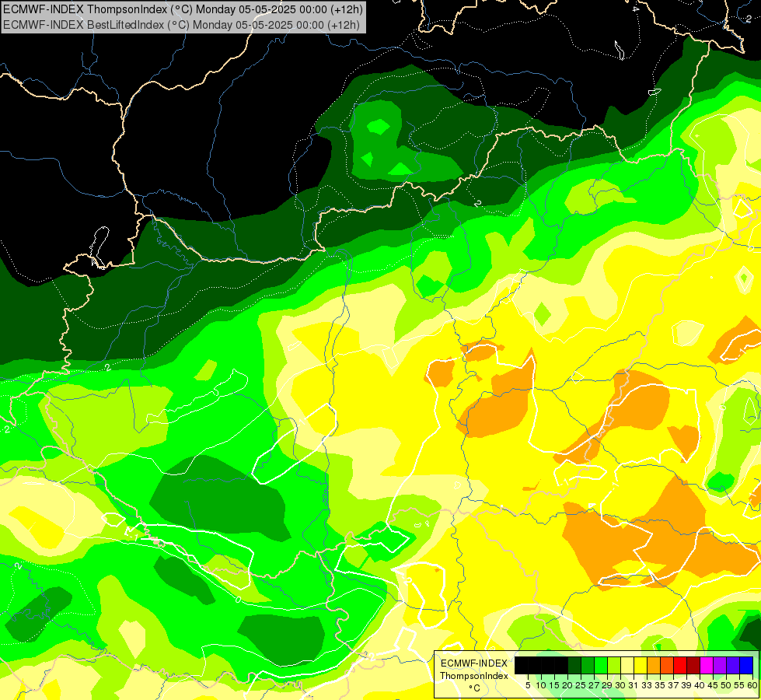Viewport: 761px width, 700px height.
Task: Click the blue 55–60 legend swatch
Action: [x=746, y=665]
